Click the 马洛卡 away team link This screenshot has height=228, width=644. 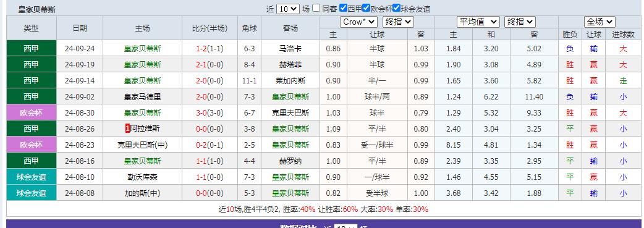tap(290, 48)
